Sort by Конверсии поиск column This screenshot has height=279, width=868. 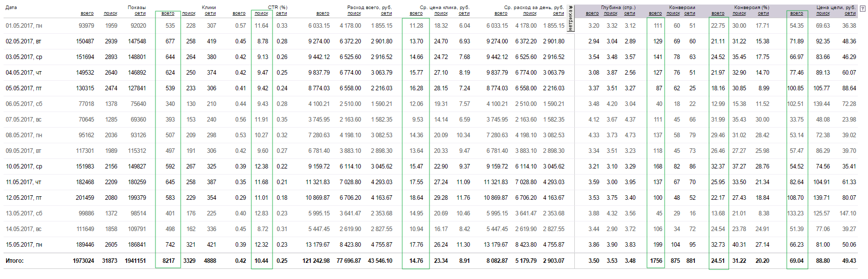click(x=673, y=14)
